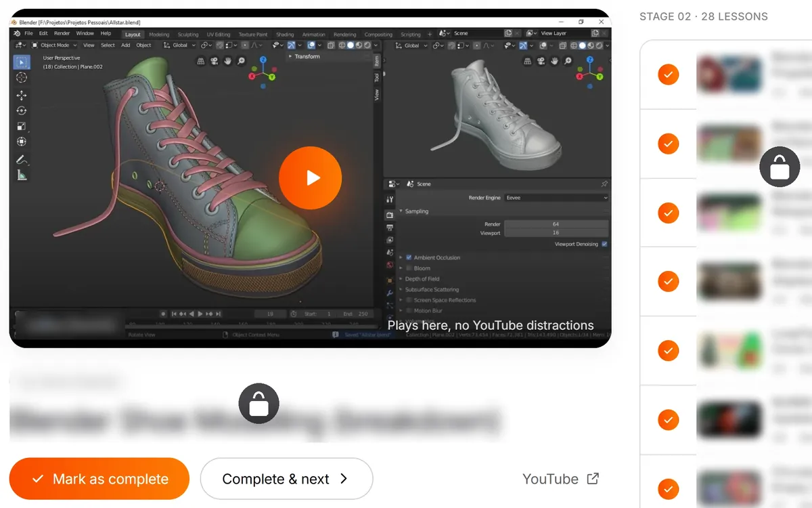Viewport: 812px width, 508px height.
Task: Open the Global orientation dropdown in right viewport
Action: [x=411, y=45]
